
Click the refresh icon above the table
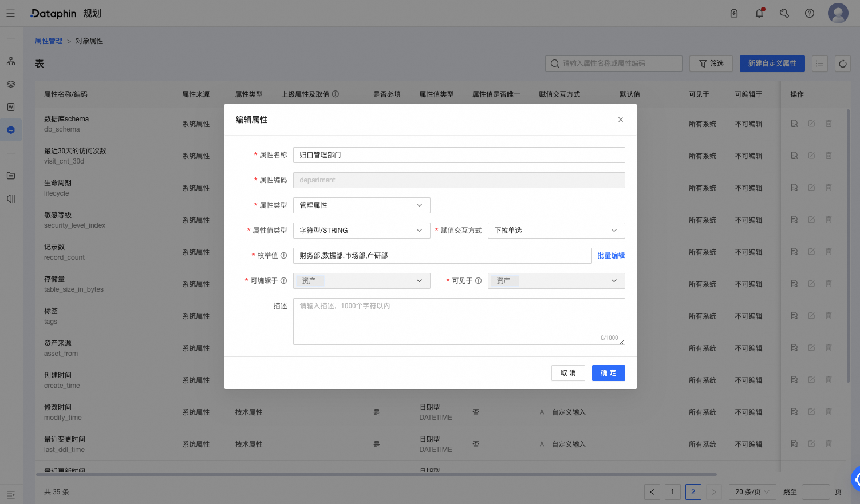point(842,64)
